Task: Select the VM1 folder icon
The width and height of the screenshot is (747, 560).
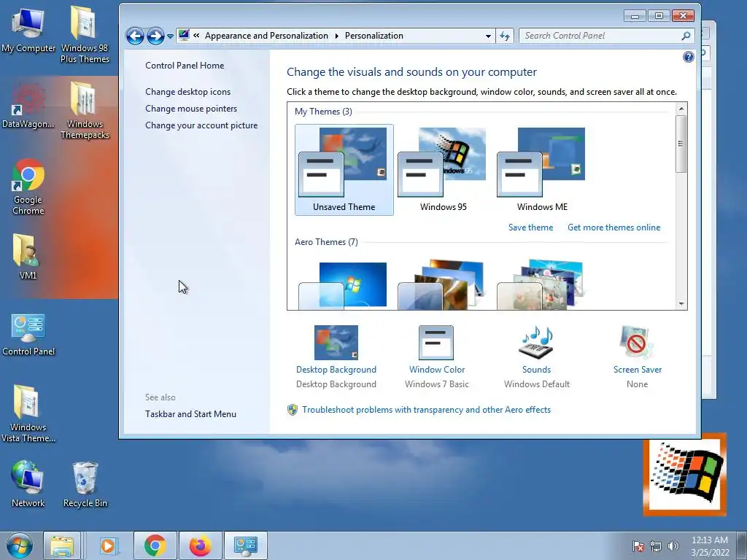Action: click(28, 256)
